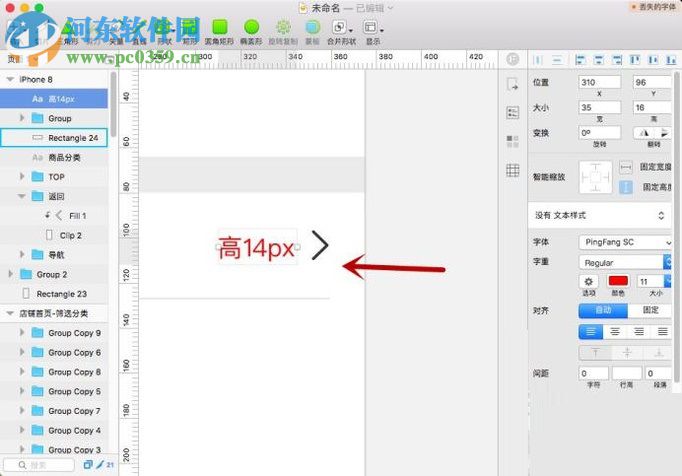Set text alignment to center
Image resolution: width=682 pixels, height=476 pixels.
pyautogui.click(x=615, y=332)
